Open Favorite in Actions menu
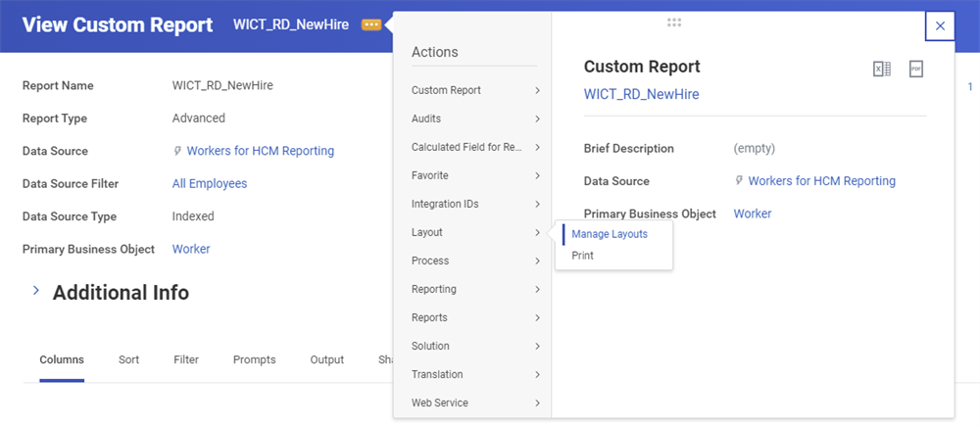Screen dimensions: 980x428 [x=430, y=175]
